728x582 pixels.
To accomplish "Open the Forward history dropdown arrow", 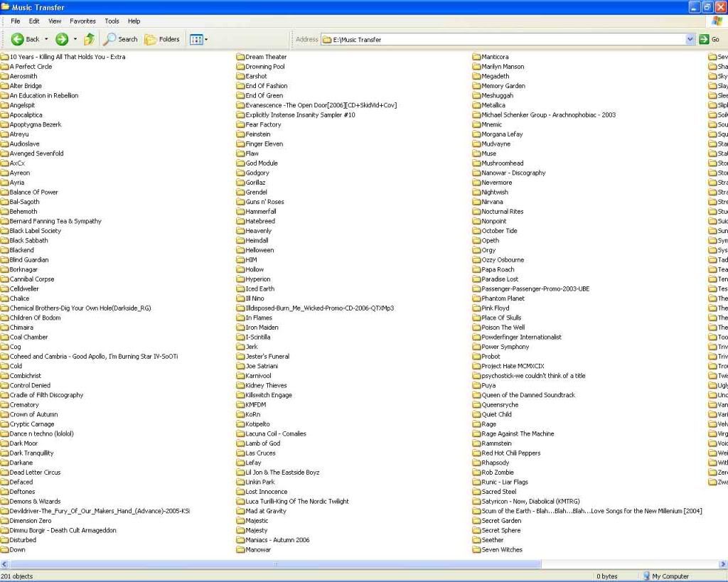I will (75, 40).
